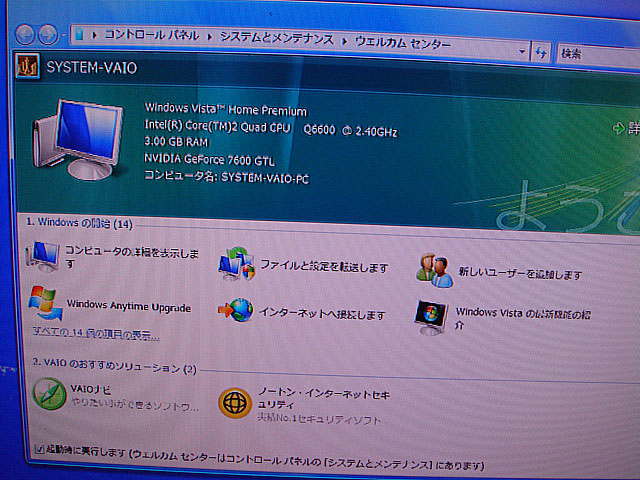The height and width of the screenshot is (480, 640).
Task: Select コントロール パネル in the breadcrumb
Action: tap(152, 35)
